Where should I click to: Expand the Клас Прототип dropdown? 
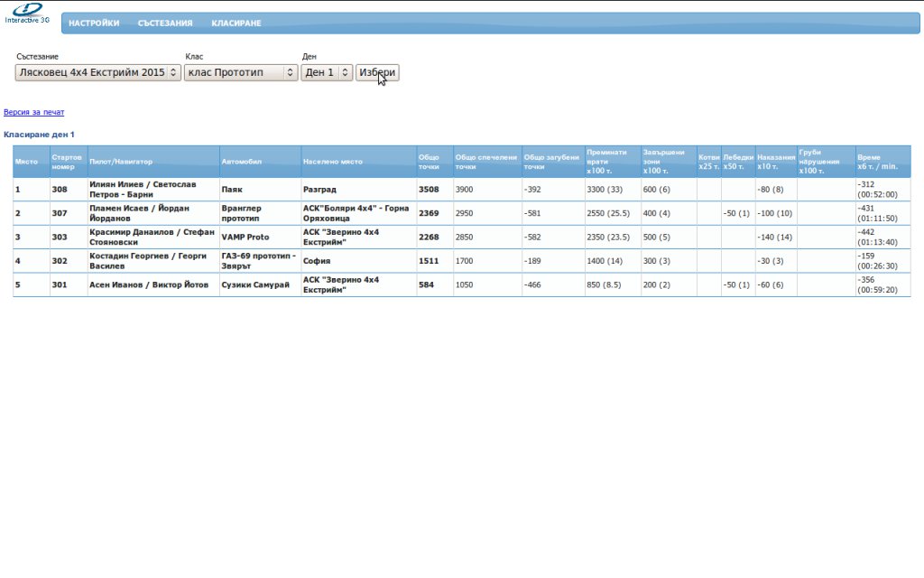pyautogui.click(x=240, y=72)
